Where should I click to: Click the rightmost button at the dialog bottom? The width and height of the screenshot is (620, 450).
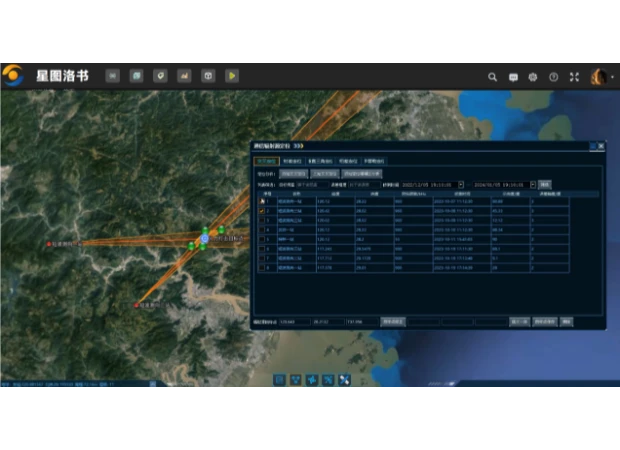point(566,322)
